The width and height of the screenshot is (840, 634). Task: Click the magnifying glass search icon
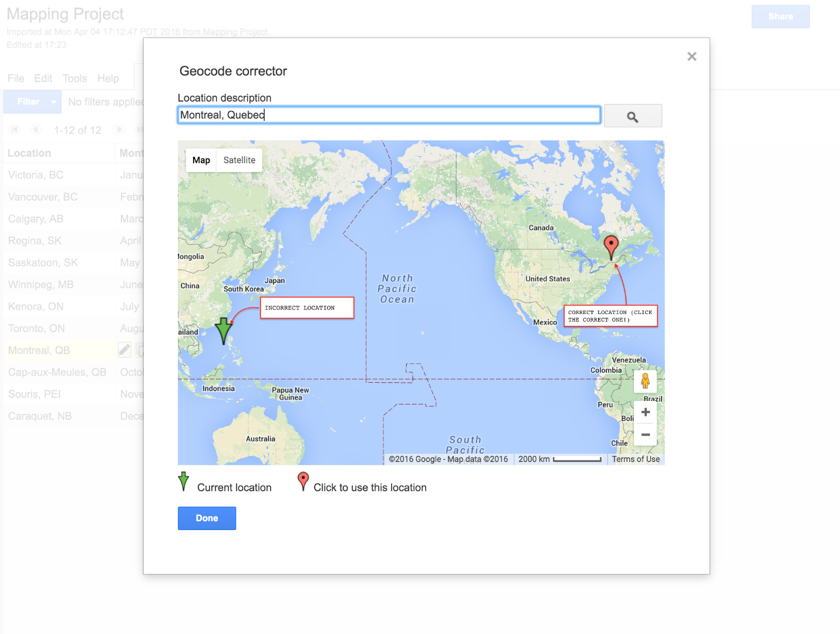click(x=633, y=115)
